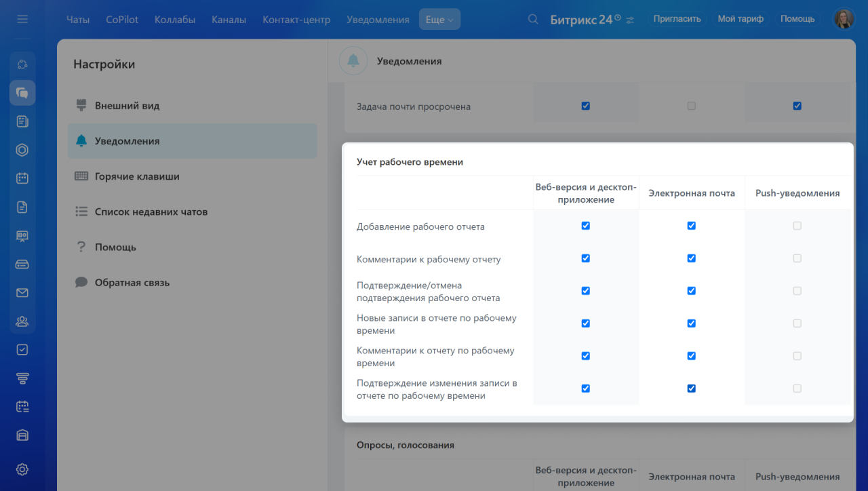Open settings gear at sidebar bottom

click(22, 469)
